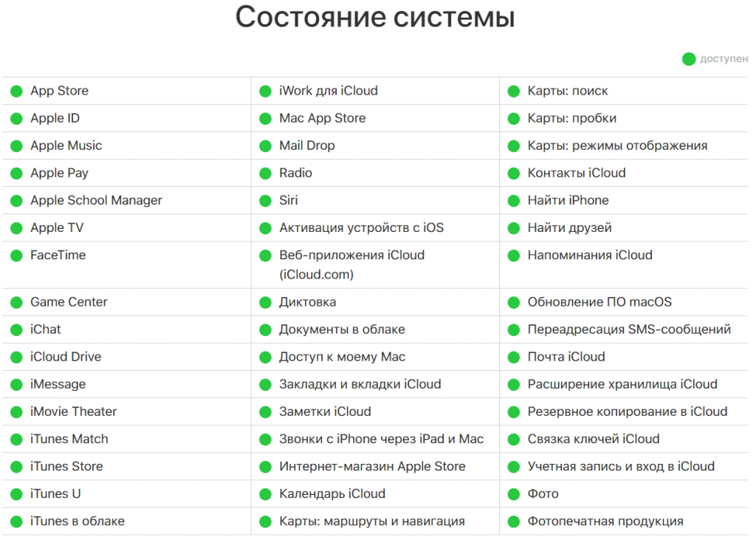Click the status dot next to Game Center
This screenshot has height=540, width=756.
point(16,303)
